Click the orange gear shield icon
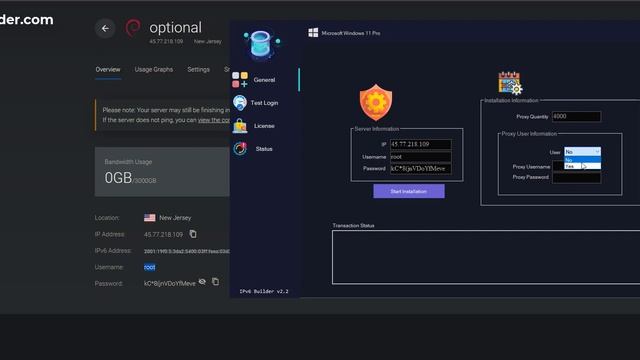 376,102
